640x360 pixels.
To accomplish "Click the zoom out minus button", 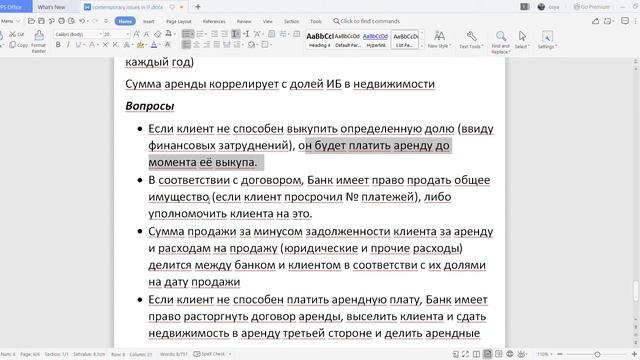I will (x=560, y=354).
